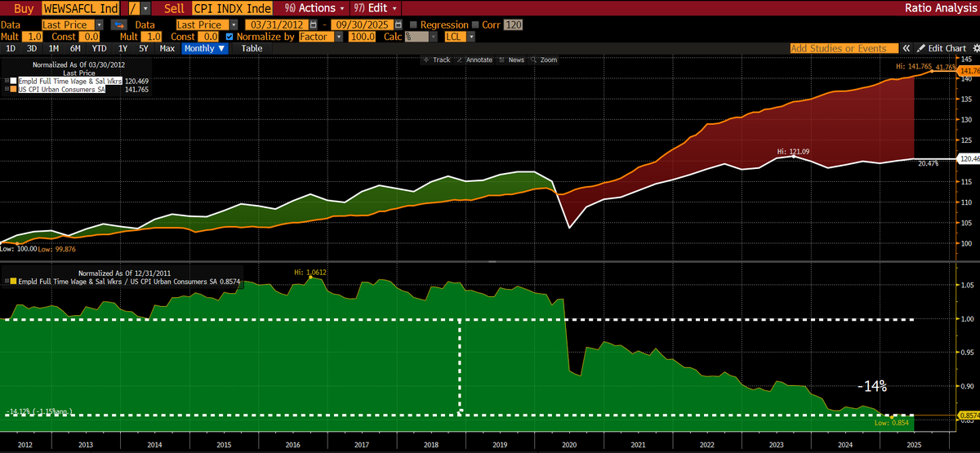Open the ratio operator dropdown arrow
This screenshot has height=453, width=980.
point(145,7)
